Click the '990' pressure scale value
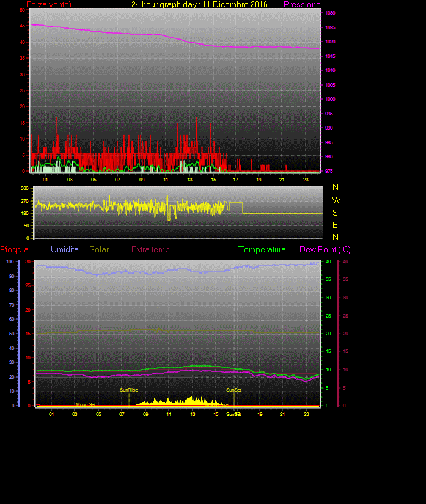 pyautogui.click(x=329, y=128)
